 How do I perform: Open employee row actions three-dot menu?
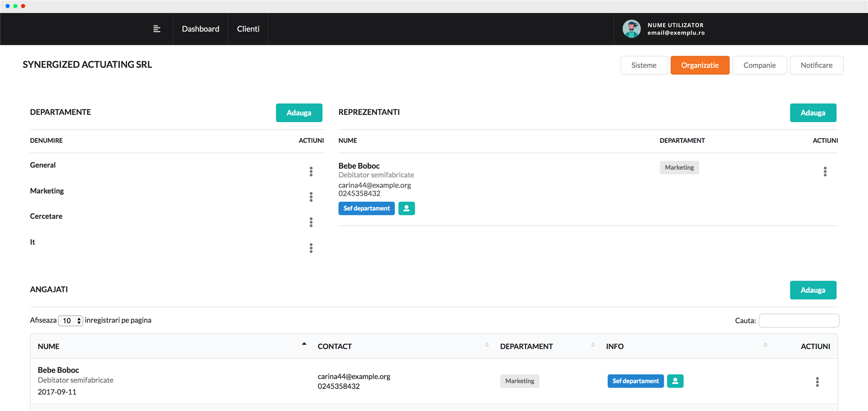(817, 382)
